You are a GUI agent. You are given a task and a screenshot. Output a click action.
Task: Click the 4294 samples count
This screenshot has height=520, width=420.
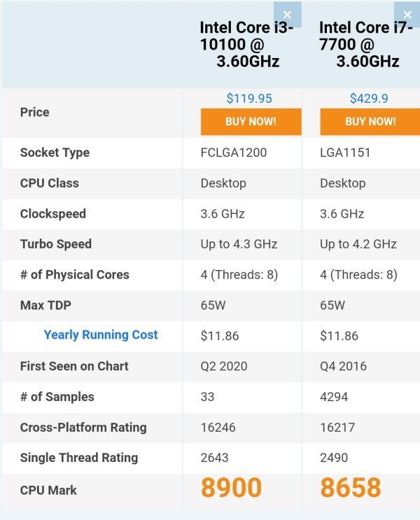334,397
